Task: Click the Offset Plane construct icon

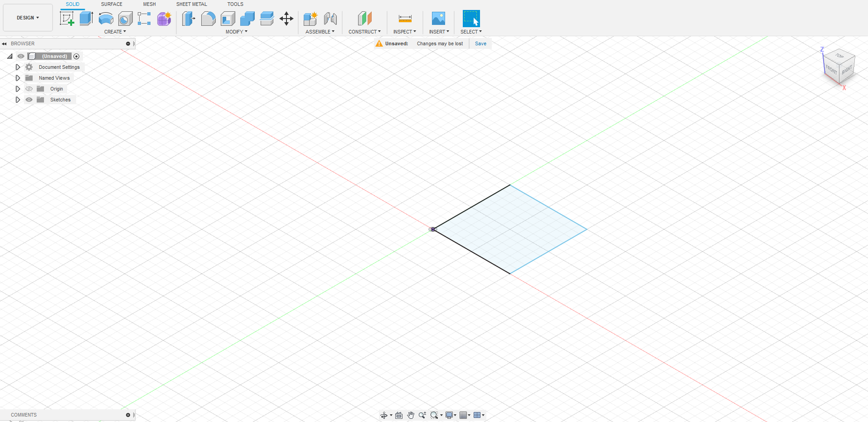Action: pyautogui.click(x=364, y=19)
